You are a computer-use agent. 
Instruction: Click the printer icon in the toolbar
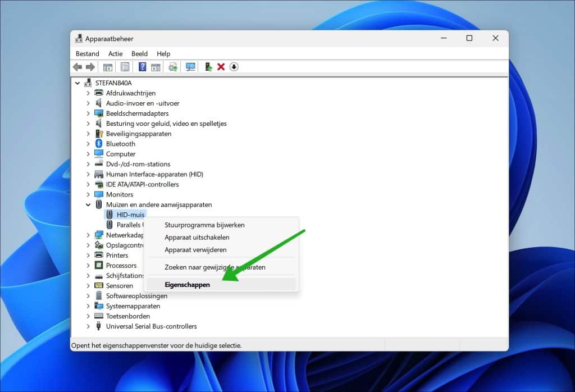pyautogui.click(x=173, y=67)
